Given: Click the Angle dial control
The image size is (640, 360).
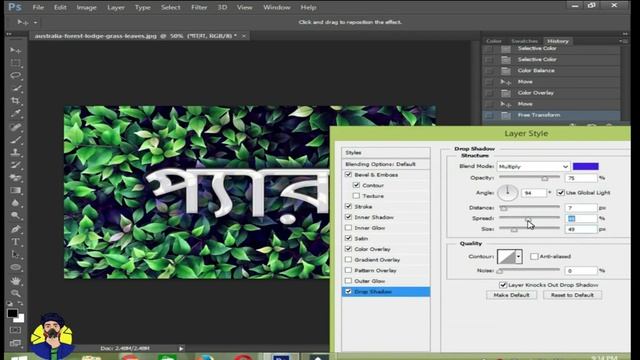Looking at the screenshot, I should tap(508, 193).
